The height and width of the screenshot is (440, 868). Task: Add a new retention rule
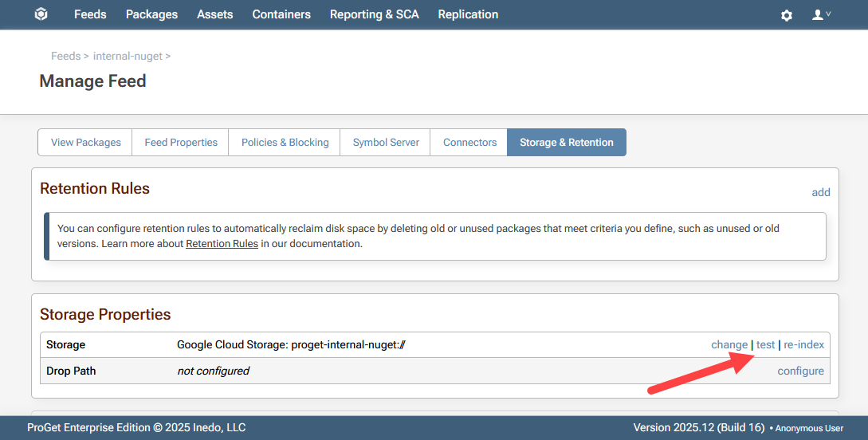pos(820,192)
